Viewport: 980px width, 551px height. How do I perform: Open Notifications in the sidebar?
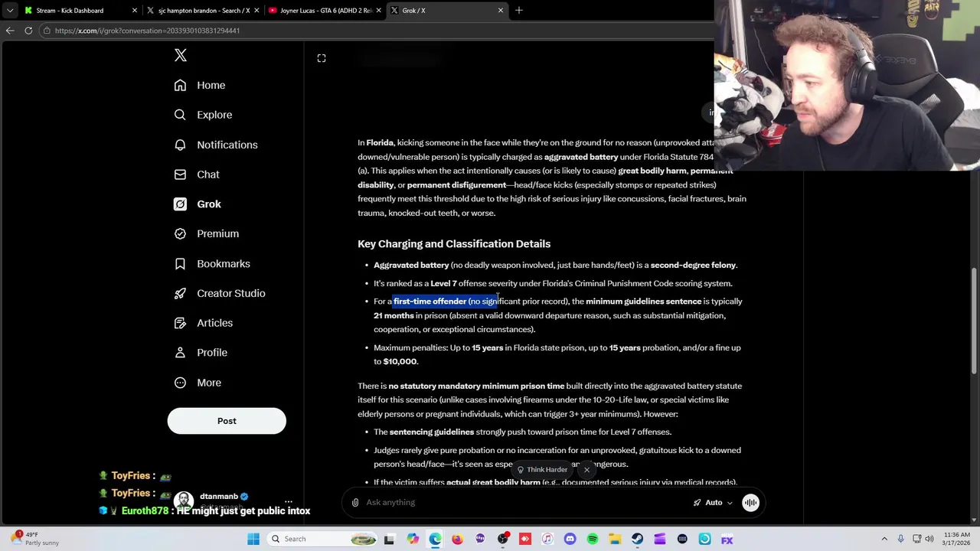[216, 145]
